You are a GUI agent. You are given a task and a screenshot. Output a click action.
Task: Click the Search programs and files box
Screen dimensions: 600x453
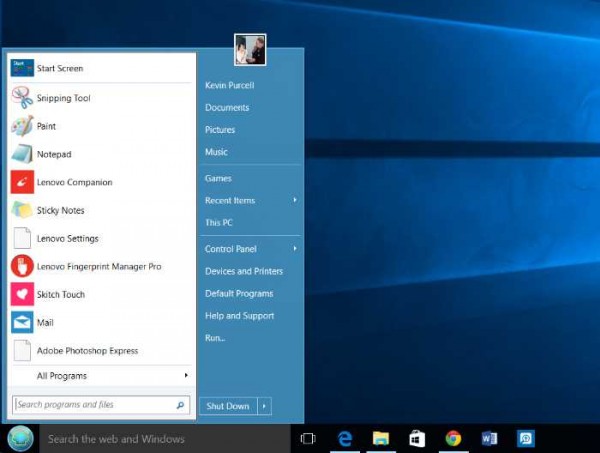pyautogui.click(x=101, y=405)
